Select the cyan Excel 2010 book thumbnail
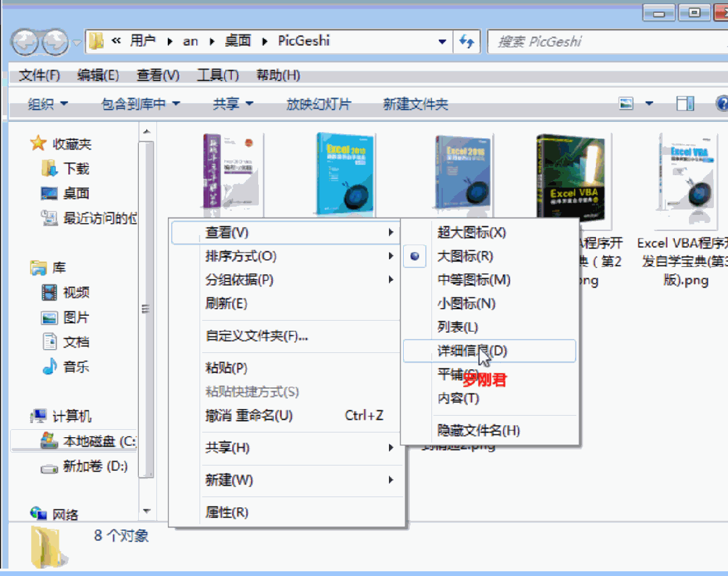 click(x=344, y=174)
